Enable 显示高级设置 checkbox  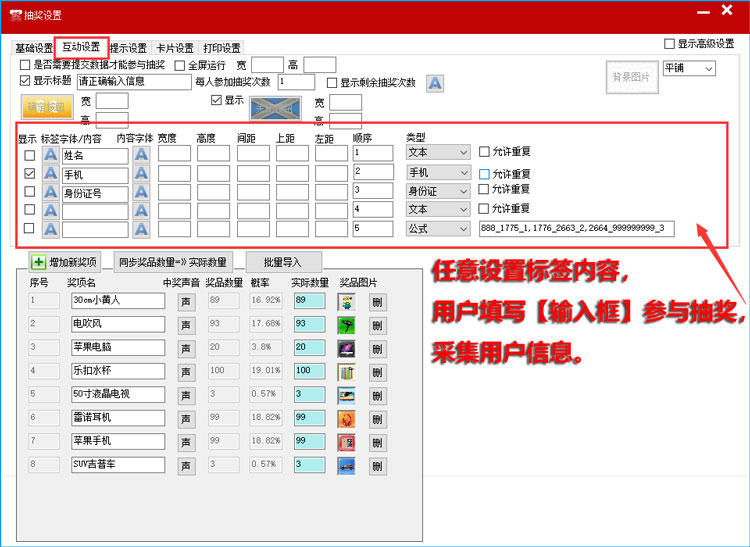coord(670,44)
